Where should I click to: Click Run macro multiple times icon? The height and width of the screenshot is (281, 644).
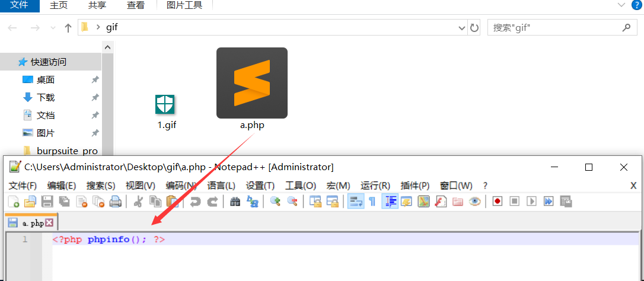(x=549, y=202)
